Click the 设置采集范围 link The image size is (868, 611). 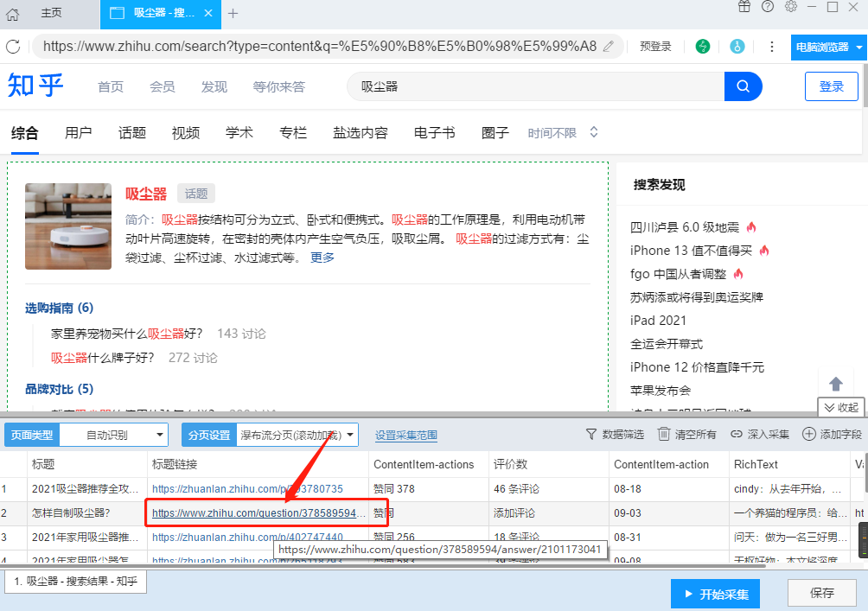click(x=406, y=435)
